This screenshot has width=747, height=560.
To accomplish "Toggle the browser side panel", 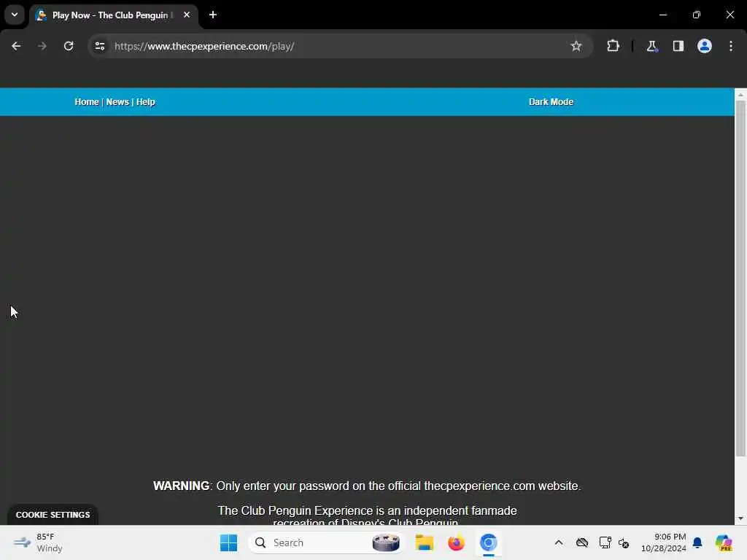I will click(678, 46).
